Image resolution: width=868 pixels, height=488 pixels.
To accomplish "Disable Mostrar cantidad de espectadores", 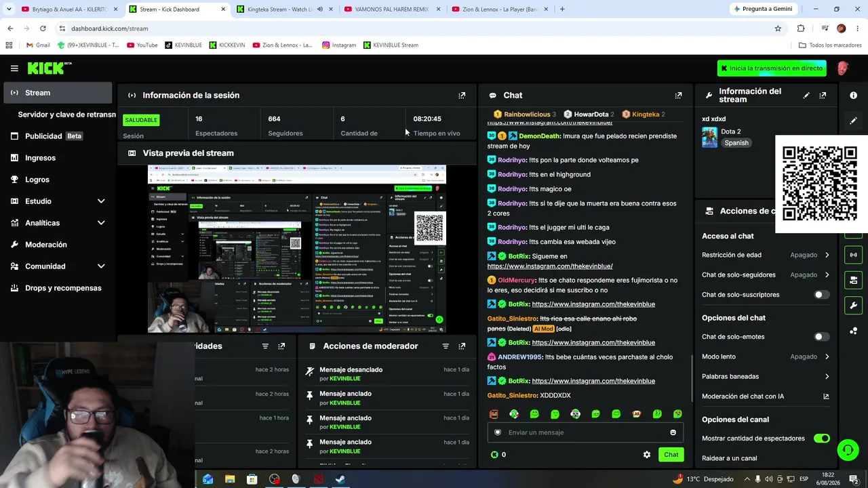I will tap(822, 439).
